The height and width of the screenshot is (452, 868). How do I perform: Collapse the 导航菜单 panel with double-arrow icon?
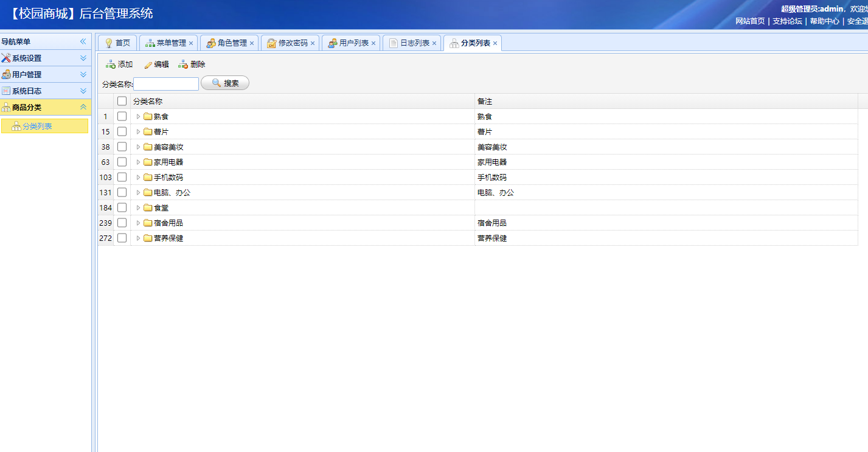[83, 41]
